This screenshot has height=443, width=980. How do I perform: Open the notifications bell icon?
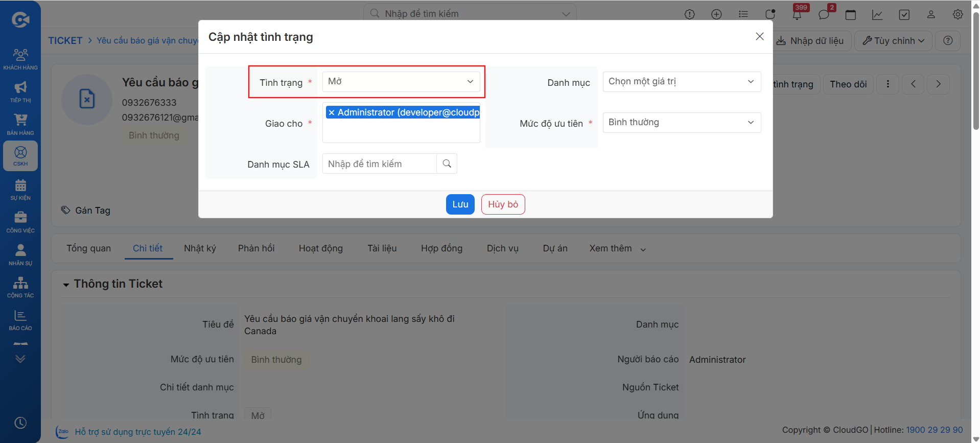coord(797,14)
